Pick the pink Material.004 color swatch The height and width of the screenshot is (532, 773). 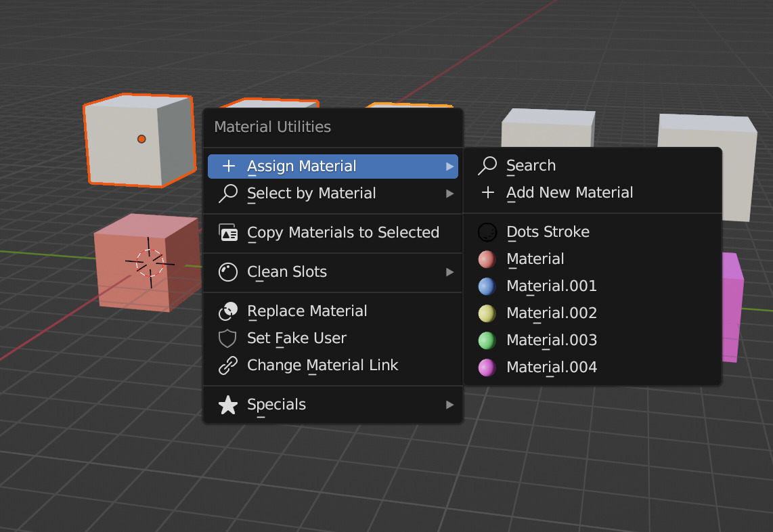pyautogui.click(x=487, y=367)
